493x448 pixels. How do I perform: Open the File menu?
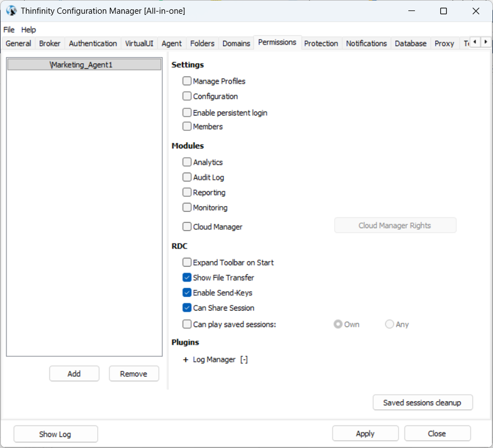9,30
